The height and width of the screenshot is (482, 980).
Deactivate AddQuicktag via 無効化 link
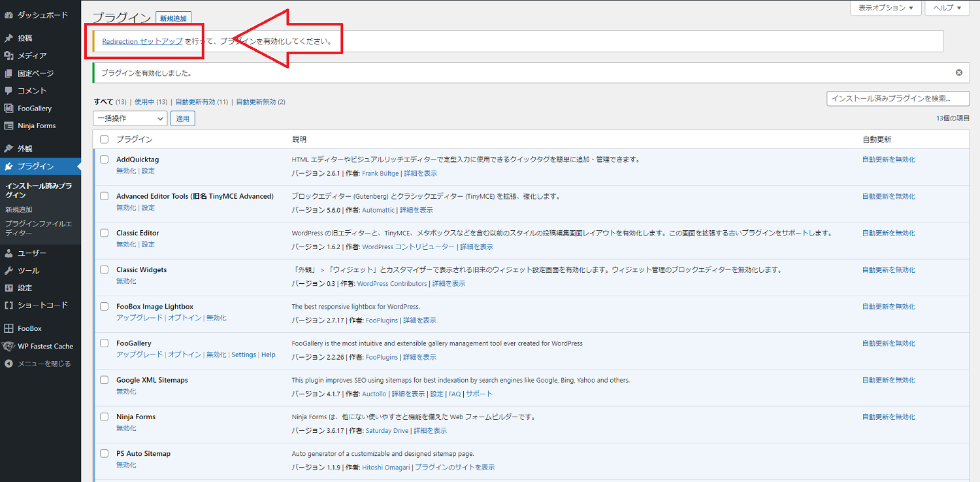coord(126,171)
